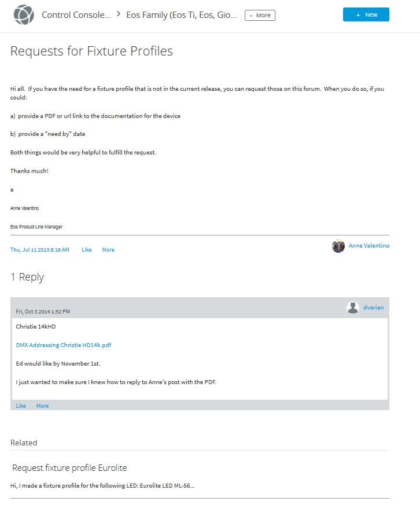Image resolution: width=420 pixels, height=505 pixels.
Task: Click the breadcrumb chevron separator
Action: coord(119,14)
